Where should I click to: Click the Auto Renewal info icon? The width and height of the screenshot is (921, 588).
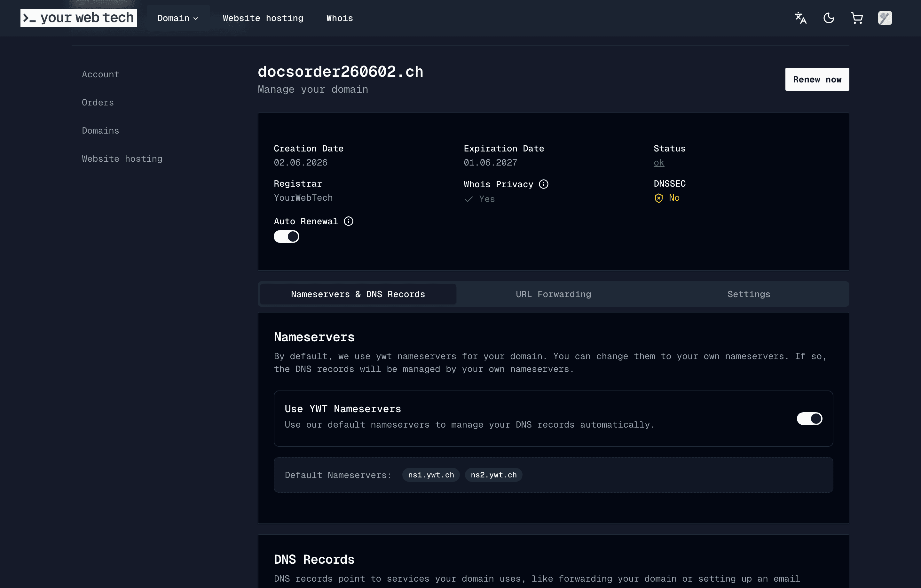(349, 221)
